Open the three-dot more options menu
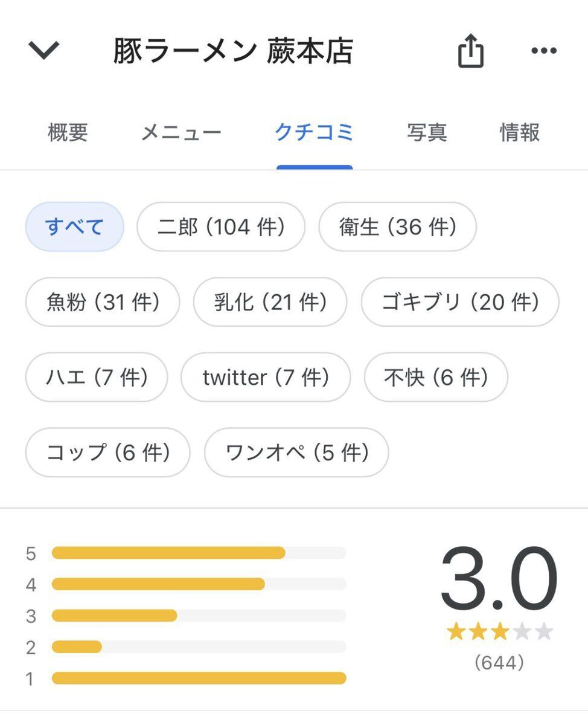 click(543, 51)
